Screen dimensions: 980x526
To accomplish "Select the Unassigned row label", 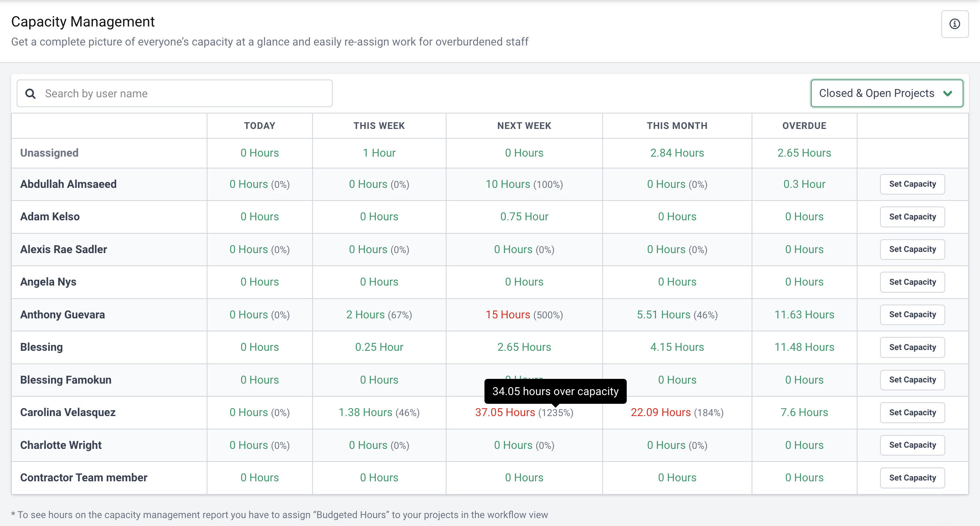I will pyautogui.click(x=49, y=153).
